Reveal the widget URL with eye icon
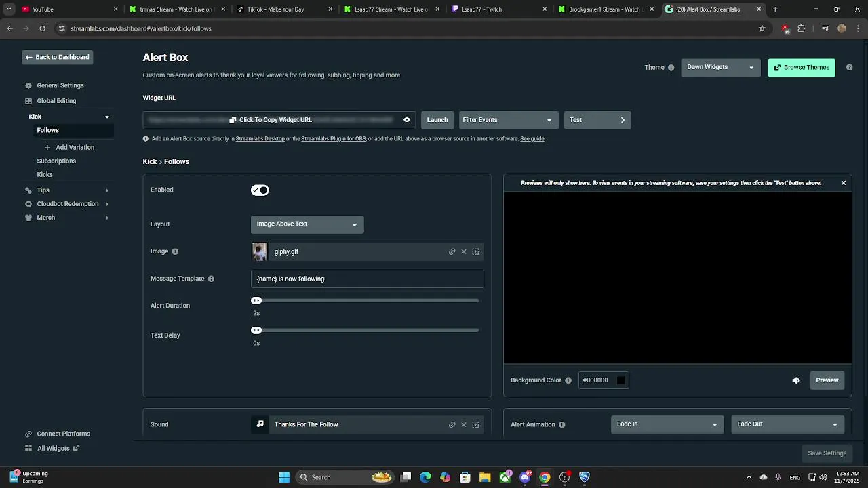Viewport: 868px width, 488px height. click(407, 120)
